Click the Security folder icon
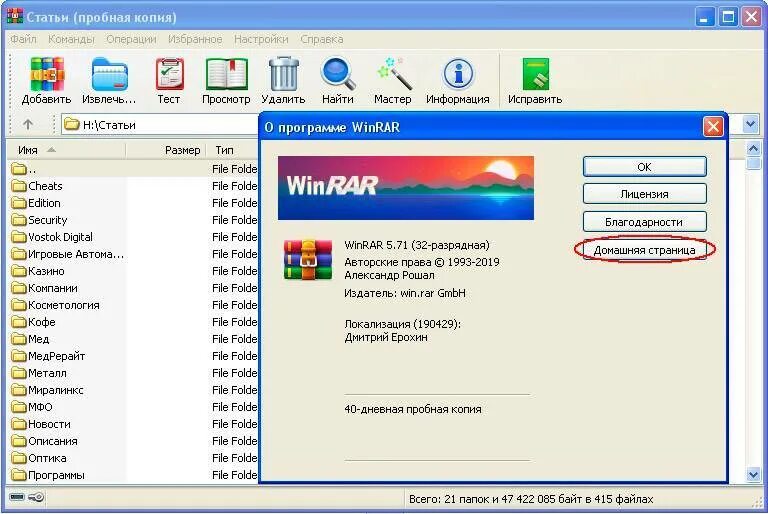Screen dimensions: 768x514 [x=19, y=220]
